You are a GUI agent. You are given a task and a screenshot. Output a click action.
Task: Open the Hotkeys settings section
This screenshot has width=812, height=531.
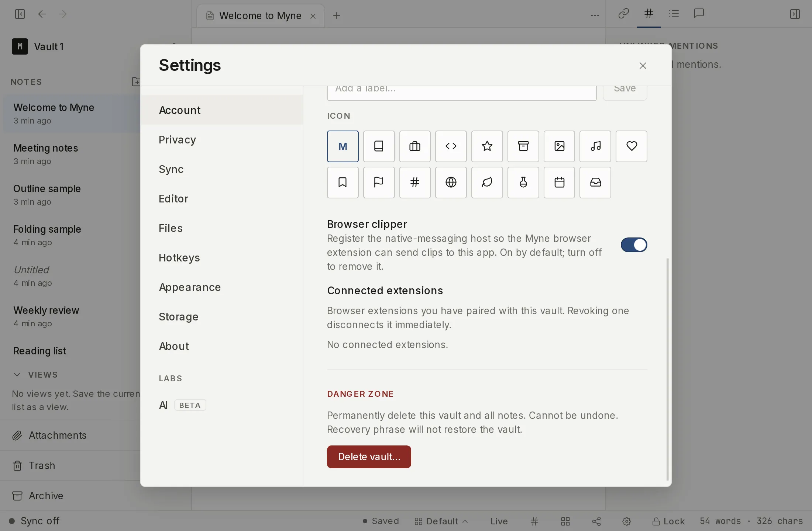tap(221, 258)
